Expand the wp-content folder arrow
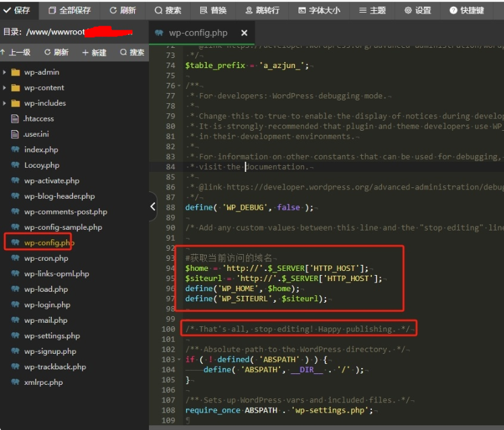 click(4, 88)
